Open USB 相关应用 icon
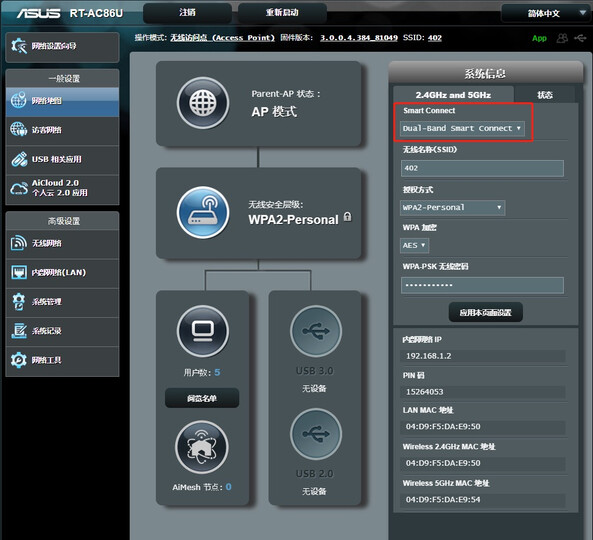The width and height of the screenshot is (593, 540). click(19, 159)
